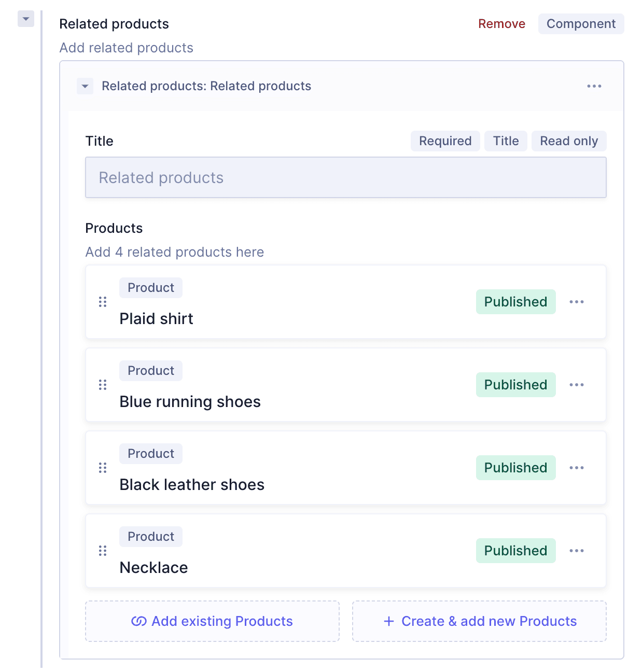The width and height of the screenshot is (642, 672).
Task: Click Add existing Products button
Action: 212,621
